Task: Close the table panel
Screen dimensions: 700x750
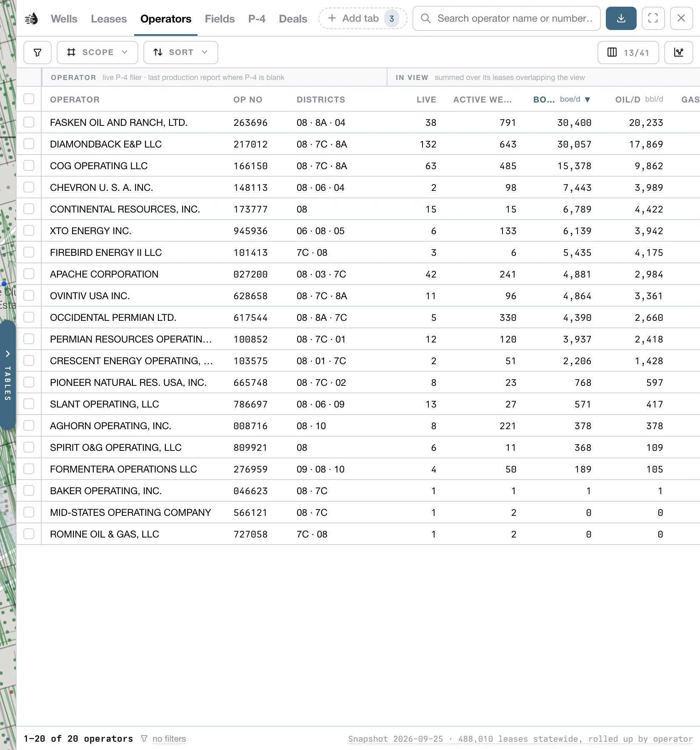Action: (681, 18)
